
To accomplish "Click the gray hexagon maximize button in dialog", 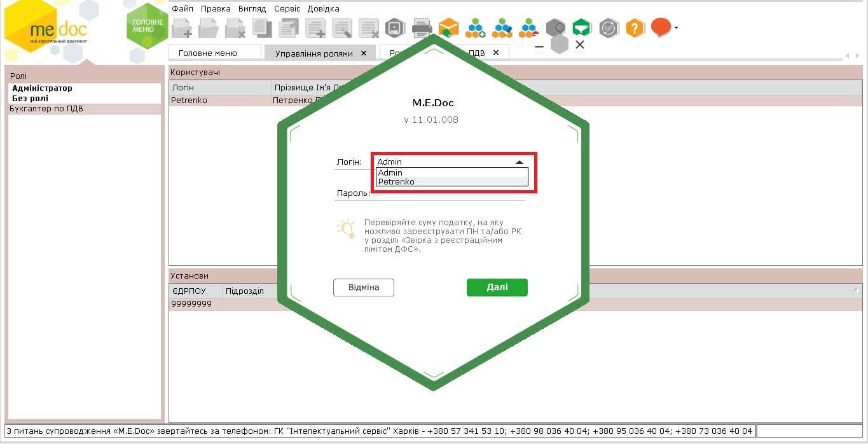I will (560, 45).
